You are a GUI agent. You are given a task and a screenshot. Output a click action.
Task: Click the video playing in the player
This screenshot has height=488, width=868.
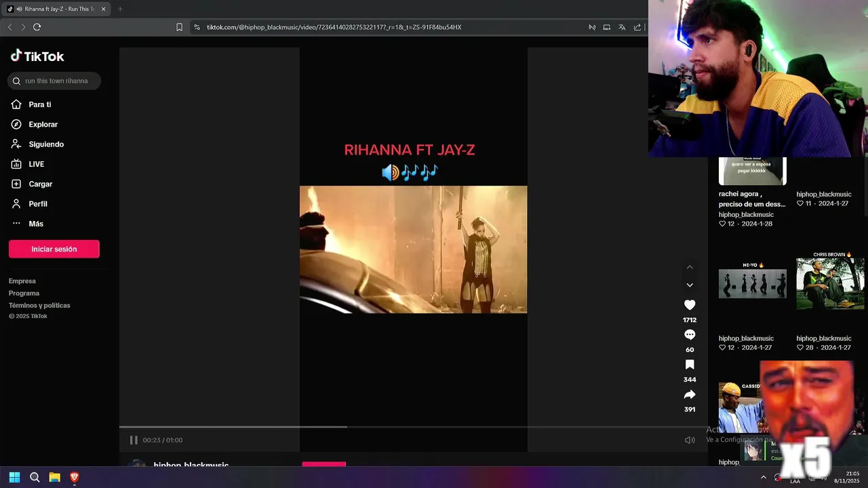[413, 249]
